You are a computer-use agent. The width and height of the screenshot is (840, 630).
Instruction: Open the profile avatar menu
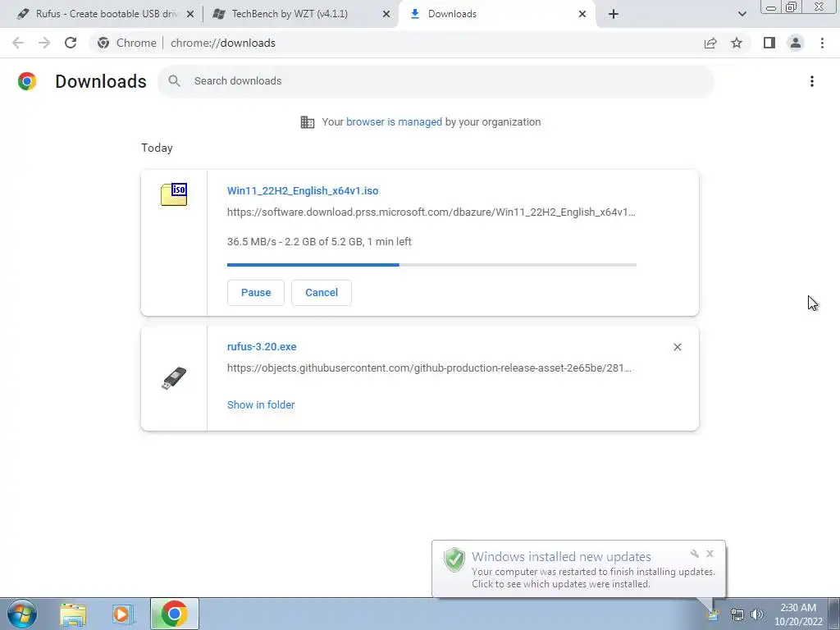point(796,43)
